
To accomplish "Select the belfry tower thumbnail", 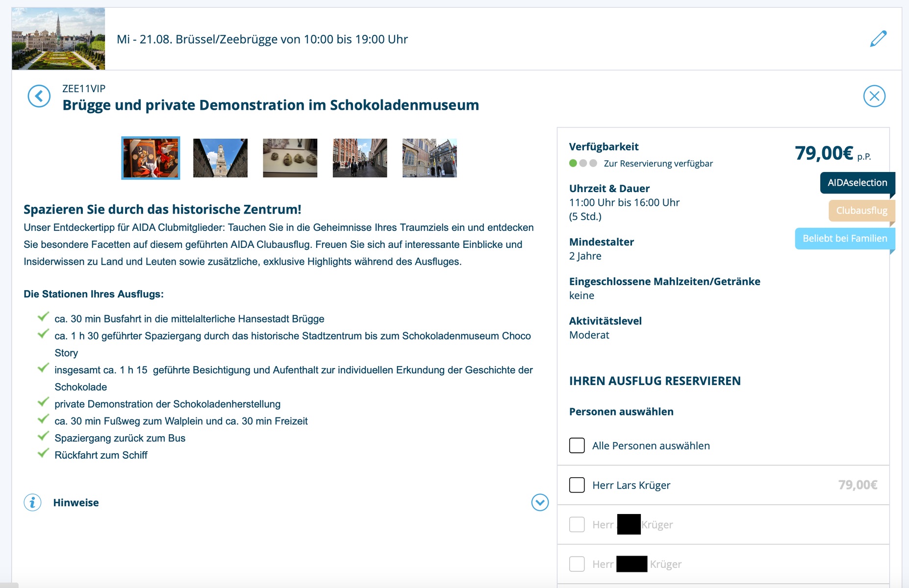I will [220, 158].
